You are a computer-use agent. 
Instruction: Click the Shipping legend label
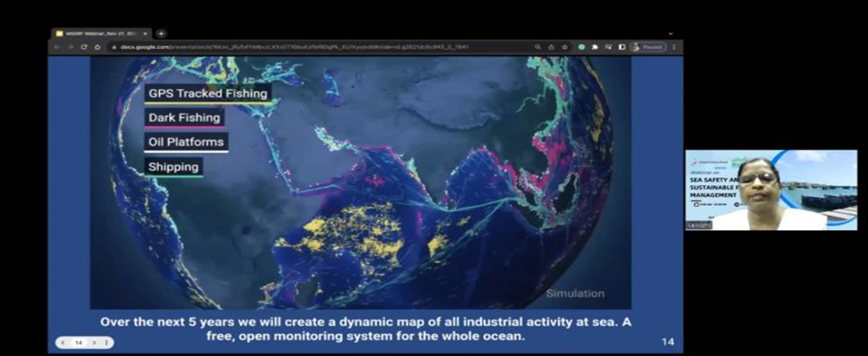pos(174,167)
